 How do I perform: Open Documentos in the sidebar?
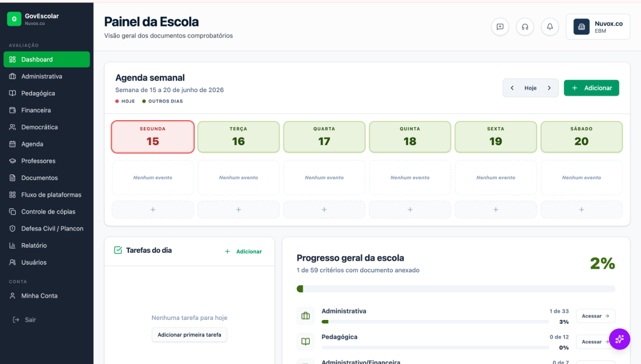pos(47,178)
